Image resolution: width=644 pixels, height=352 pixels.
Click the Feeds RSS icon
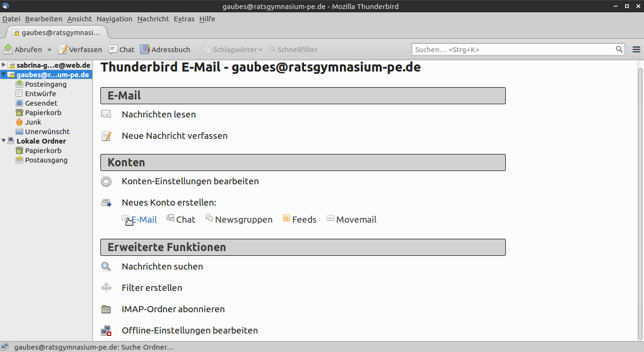point(286,218)
